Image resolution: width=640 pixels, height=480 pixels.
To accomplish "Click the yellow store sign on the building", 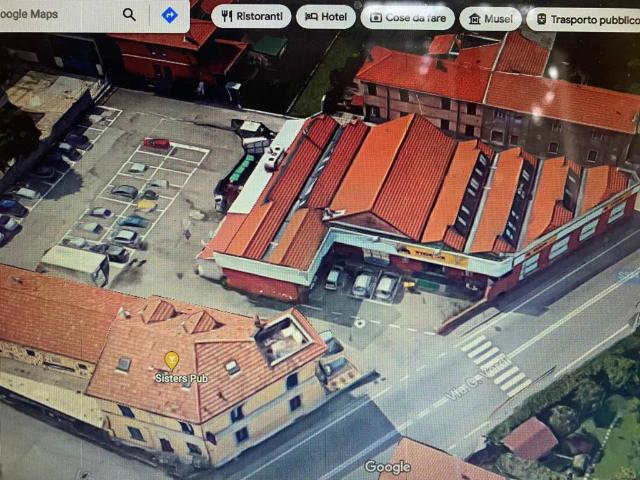I will (432, 255).
